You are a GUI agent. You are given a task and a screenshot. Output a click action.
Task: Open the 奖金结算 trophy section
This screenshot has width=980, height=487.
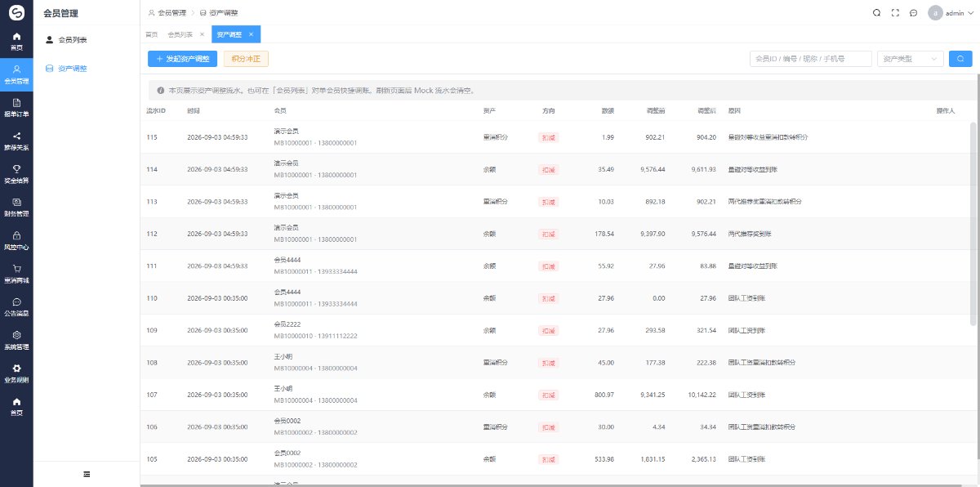(16, 173)
